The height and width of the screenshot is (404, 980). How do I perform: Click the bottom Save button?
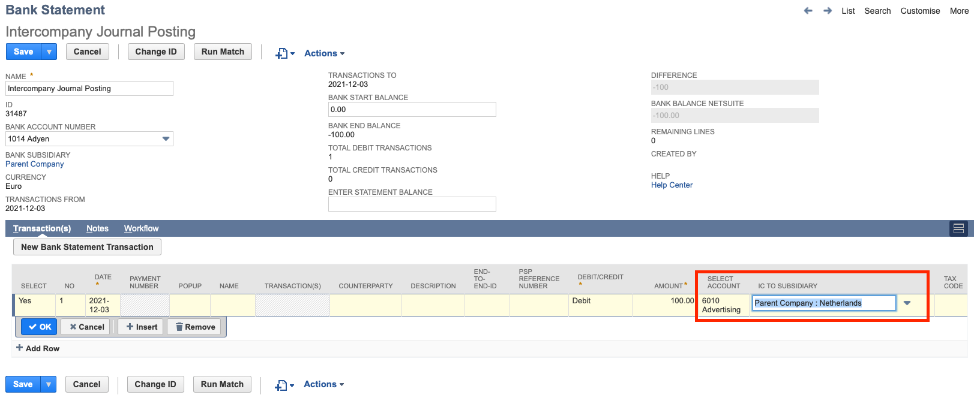tap(23, 384)
